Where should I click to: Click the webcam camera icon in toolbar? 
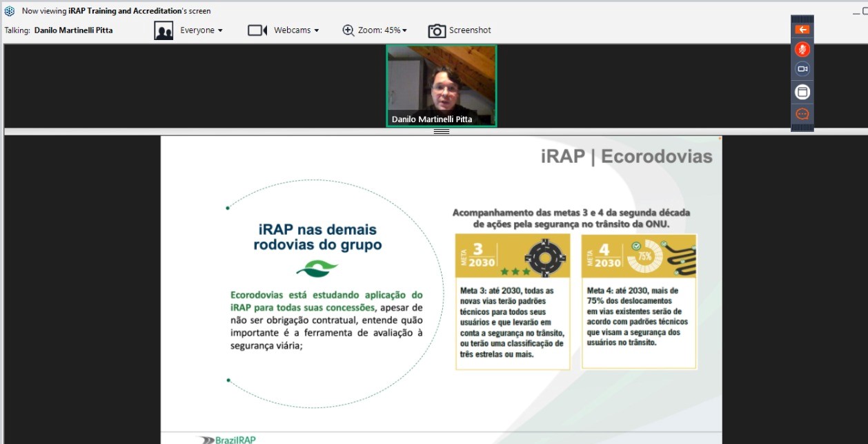(257, 30)
